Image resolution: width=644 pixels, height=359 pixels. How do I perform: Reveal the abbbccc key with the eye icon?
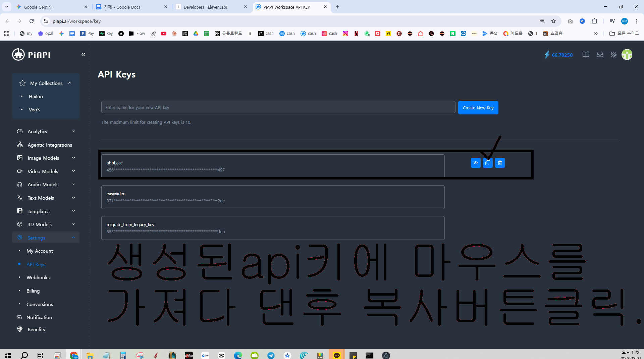[476, 163]
